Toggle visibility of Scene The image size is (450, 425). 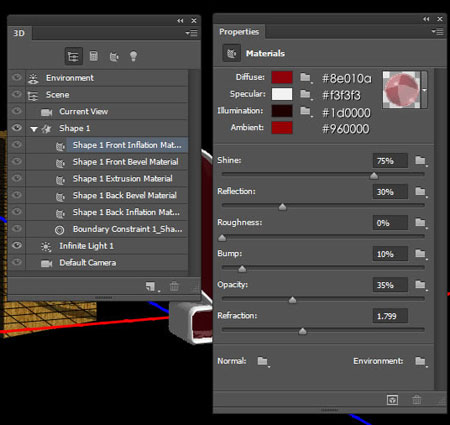click(17, 94)
